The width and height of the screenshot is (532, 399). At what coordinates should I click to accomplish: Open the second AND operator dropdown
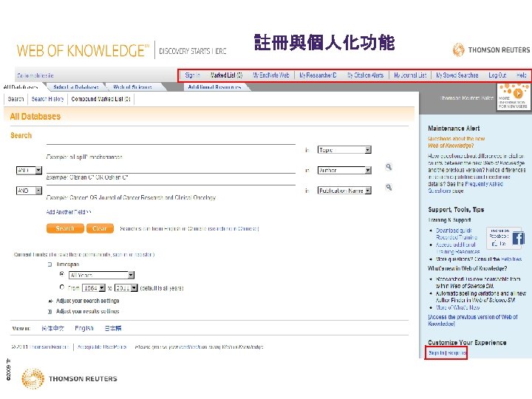point(29,191)
